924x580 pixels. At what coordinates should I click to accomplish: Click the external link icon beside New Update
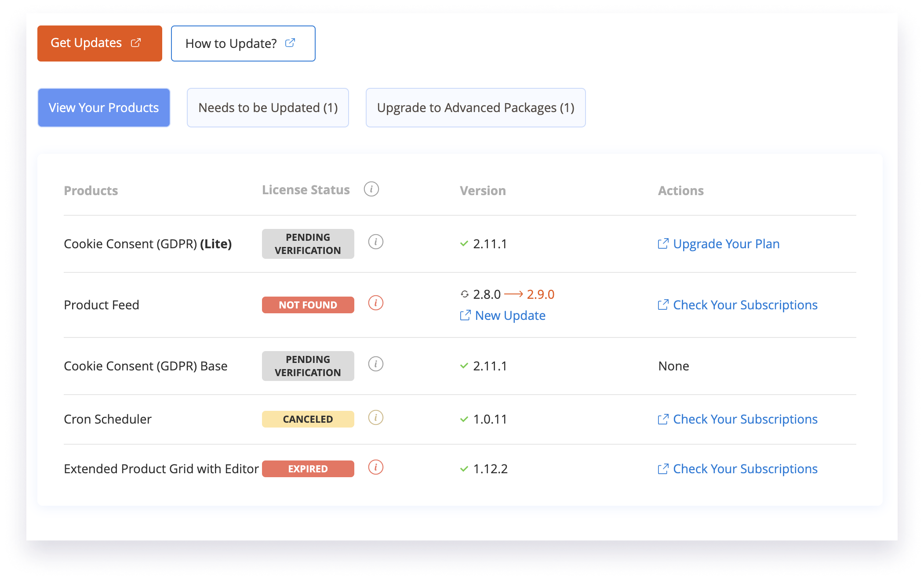pyautogui.click(x=465, y=315)
